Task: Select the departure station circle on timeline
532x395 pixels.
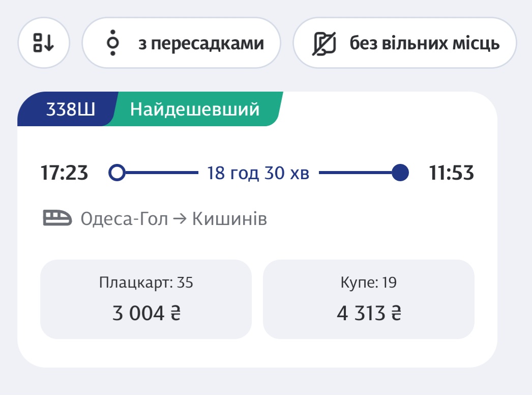Action: [x=118, y=173]
